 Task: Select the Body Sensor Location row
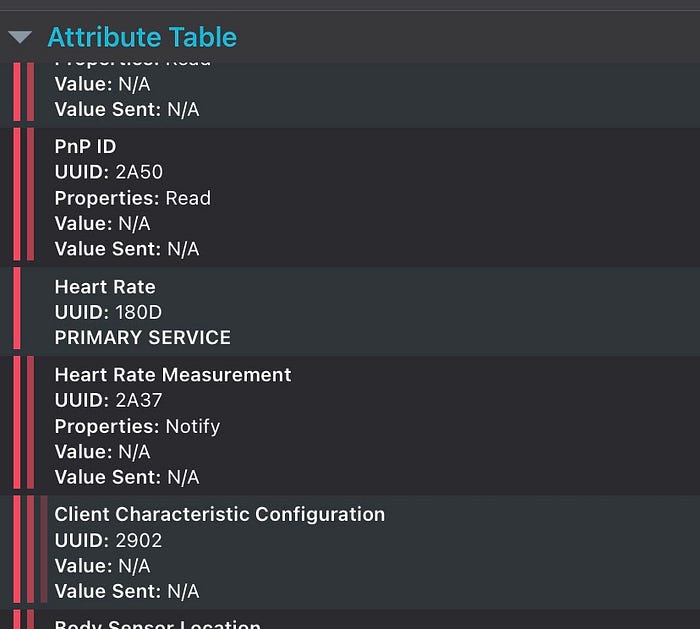click(350, 620)
